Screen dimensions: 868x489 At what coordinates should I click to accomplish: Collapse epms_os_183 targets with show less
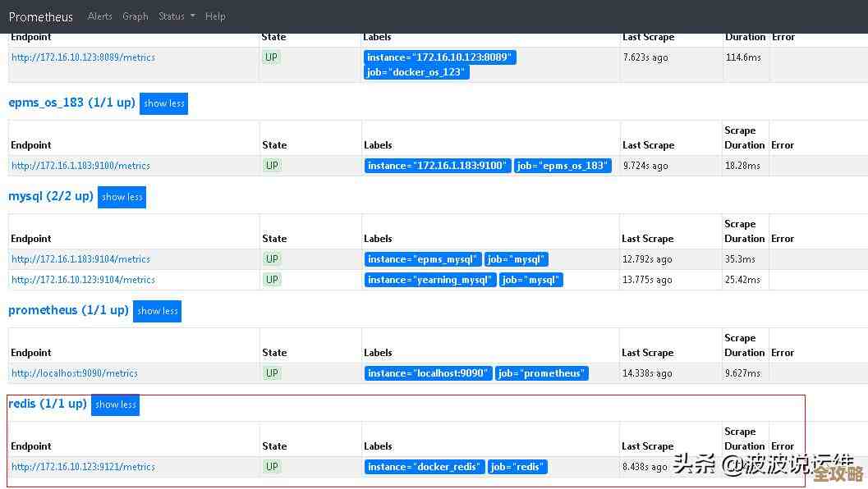point(163,103)
